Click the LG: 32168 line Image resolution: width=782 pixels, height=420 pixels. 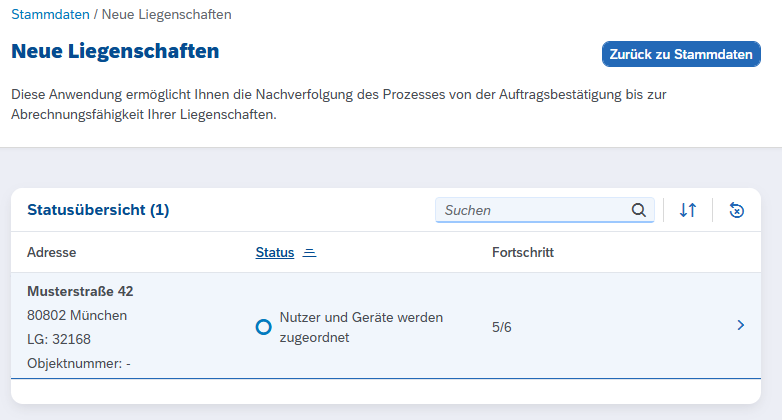[59, 340]
